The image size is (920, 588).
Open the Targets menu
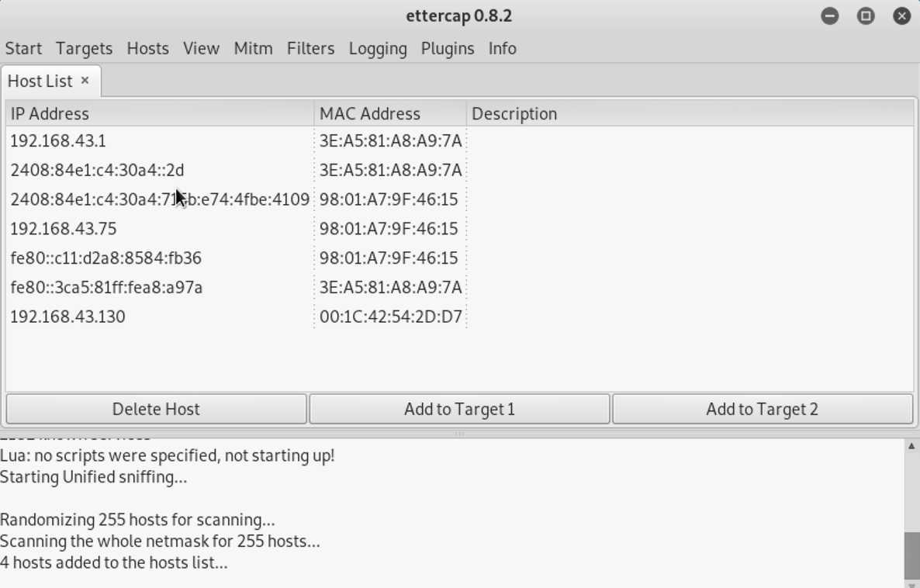pos(84,48)
